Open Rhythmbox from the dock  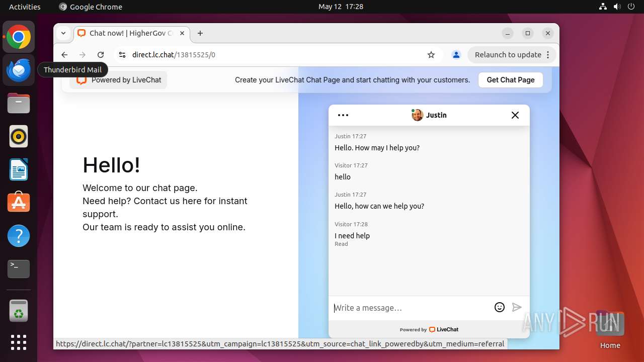pyautogui.click(x=19, y=136)
